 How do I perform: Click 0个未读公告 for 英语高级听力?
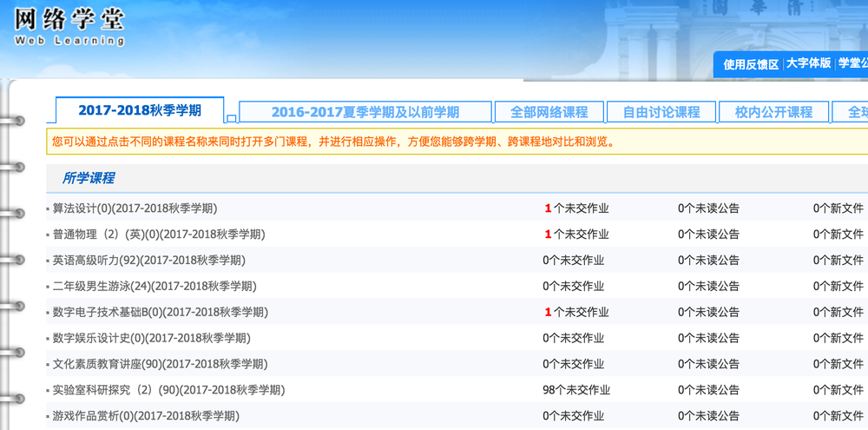(x=708, y=261)
